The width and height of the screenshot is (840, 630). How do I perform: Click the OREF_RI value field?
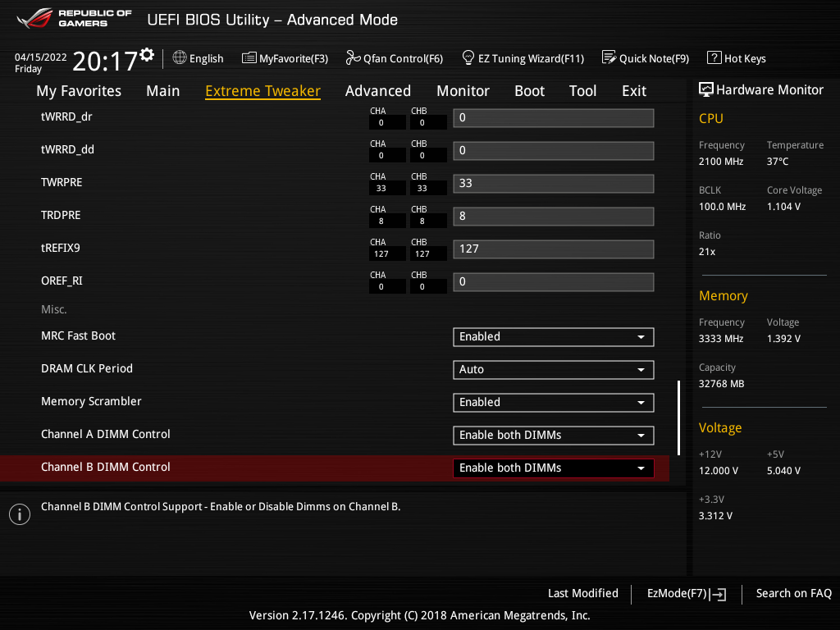(554, 282)
